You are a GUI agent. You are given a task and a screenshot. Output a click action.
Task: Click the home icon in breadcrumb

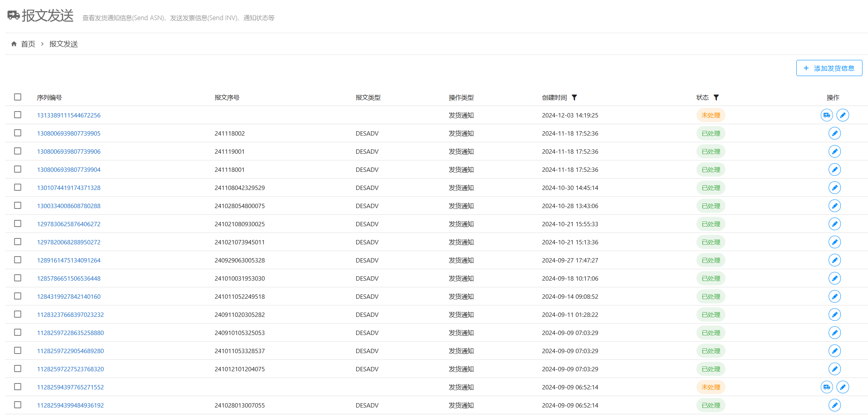tap(14, 44)
